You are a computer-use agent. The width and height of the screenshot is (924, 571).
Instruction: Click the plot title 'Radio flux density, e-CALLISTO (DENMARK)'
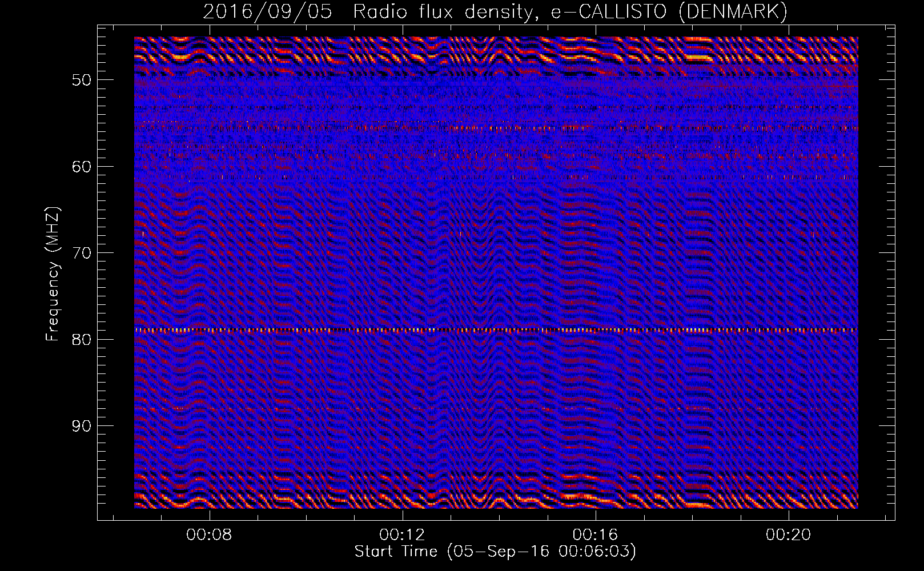[571, 11]
